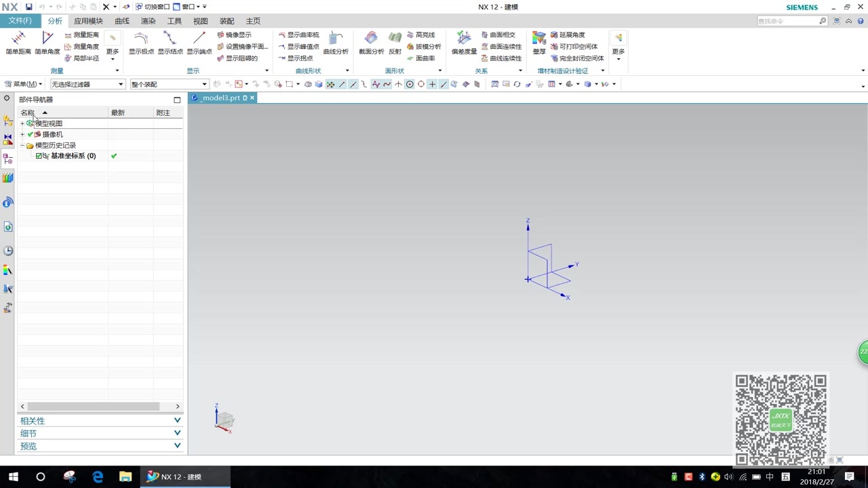Expand the 模型视图 tree node
Screen dimensions: 868x488
point(22,123)
